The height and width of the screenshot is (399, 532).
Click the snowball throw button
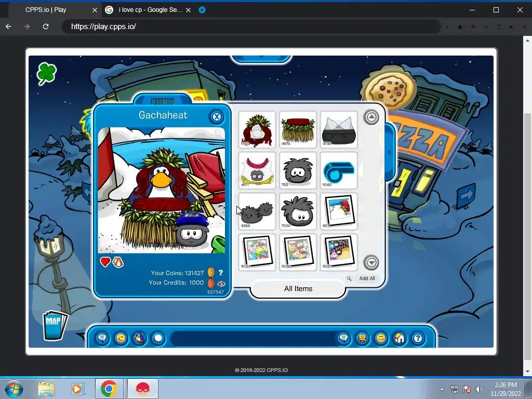pos(158,338)
